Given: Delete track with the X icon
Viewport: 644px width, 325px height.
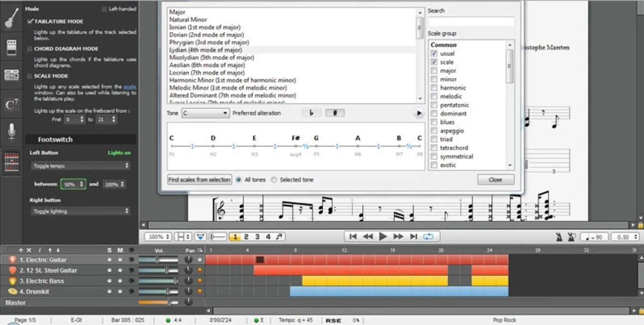Looking at the screenshot, I should 28,250.
